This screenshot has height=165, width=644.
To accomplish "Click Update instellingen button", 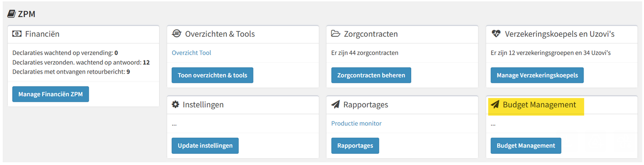I will point(205,146).
